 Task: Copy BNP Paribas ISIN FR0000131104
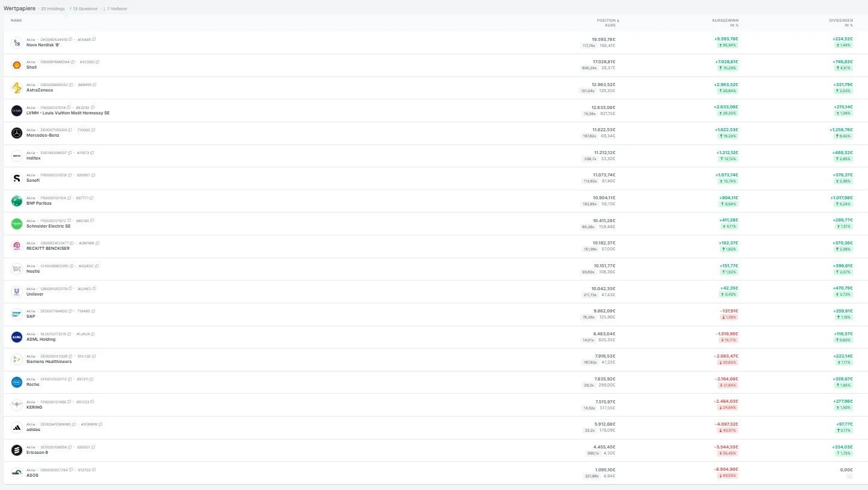(x=70, y=197)
